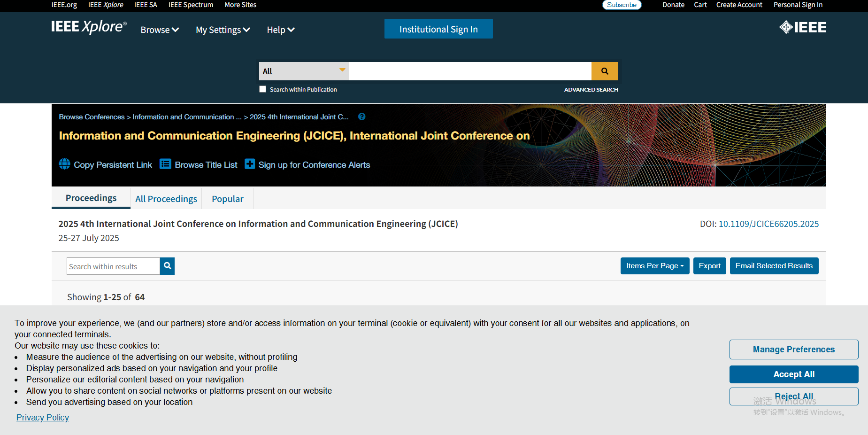Click the yellow magnifier search button
Image resolution: width=868 pixels, height=435 pixels.
point(605,71)
